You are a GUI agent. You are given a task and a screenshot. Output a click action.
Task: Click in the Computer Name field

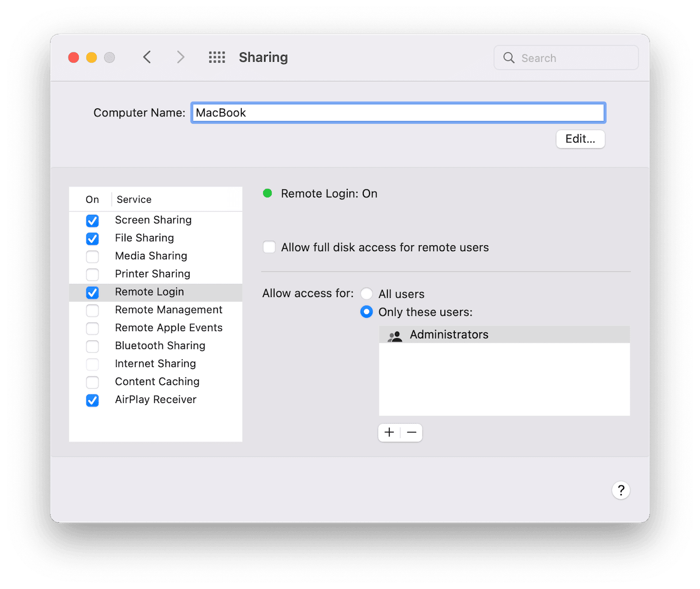(397, 113)
